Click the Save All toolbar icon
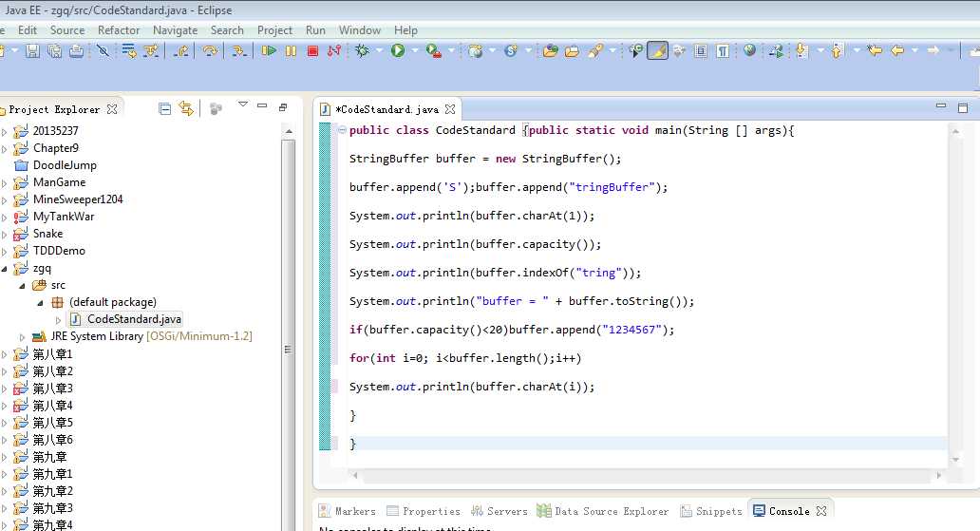980x531 pixels. pos(54,51)
